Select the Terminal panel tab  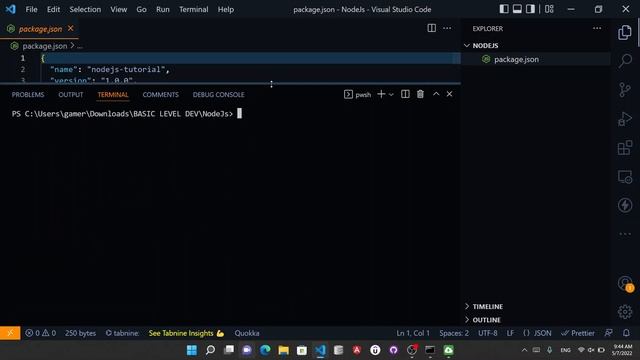(x=113, y=95)
